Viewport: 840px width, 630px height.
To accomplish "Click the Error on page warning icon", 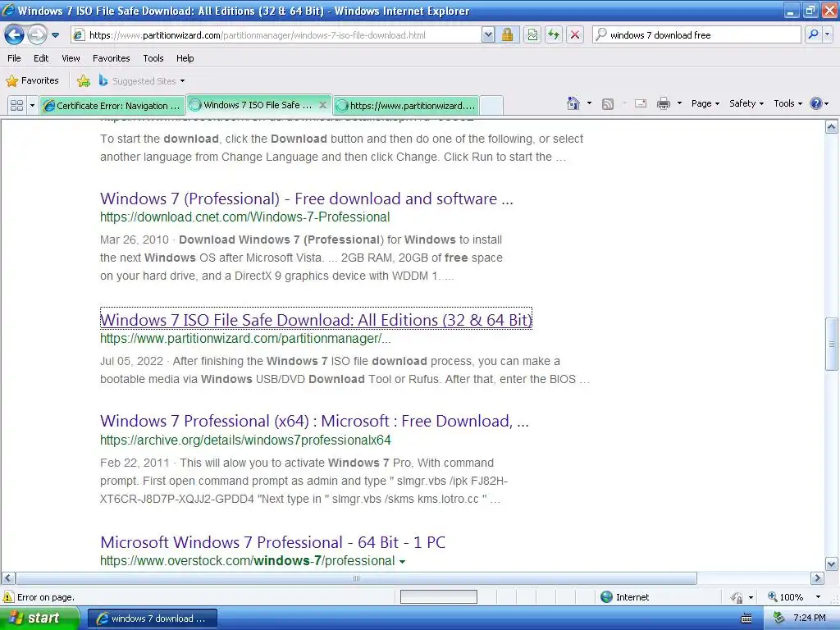I will coord(8,597).
